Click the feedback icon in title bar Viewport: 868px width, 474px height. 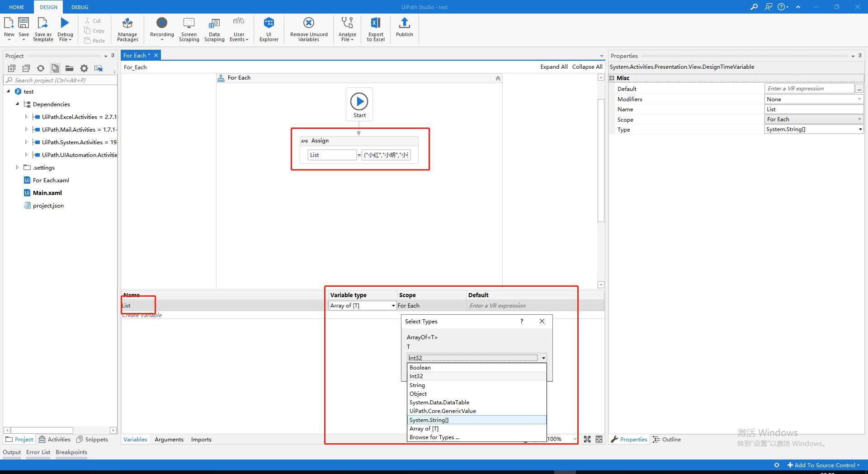(769, 7)
